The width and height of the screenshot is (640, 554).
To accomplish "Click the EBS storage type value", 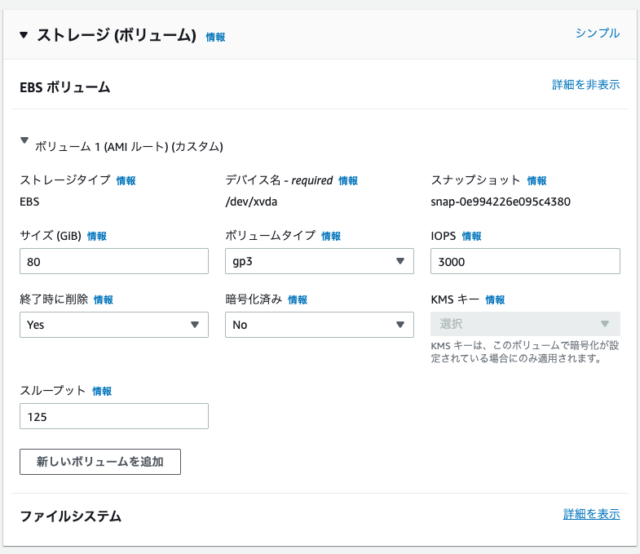I will (x=30, y=202).
